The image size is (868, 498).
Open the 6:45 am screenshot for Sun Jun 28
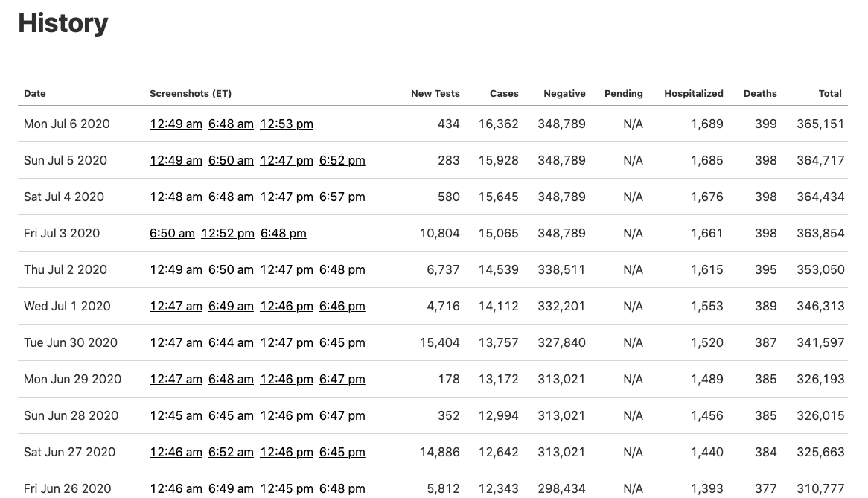[231, 416]
